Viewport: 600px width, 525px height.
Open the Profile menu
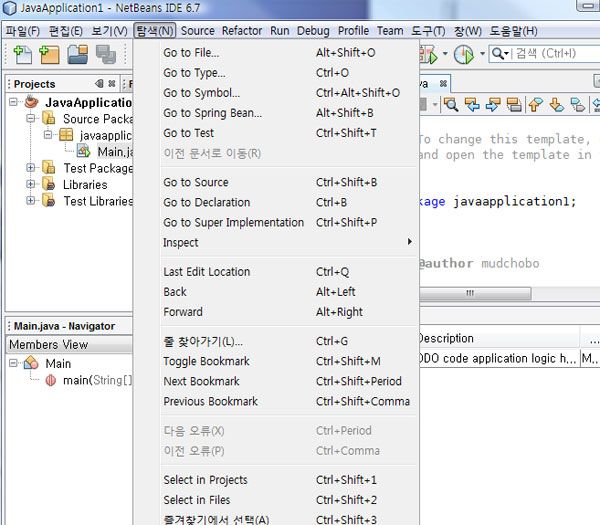pos(353,31)
